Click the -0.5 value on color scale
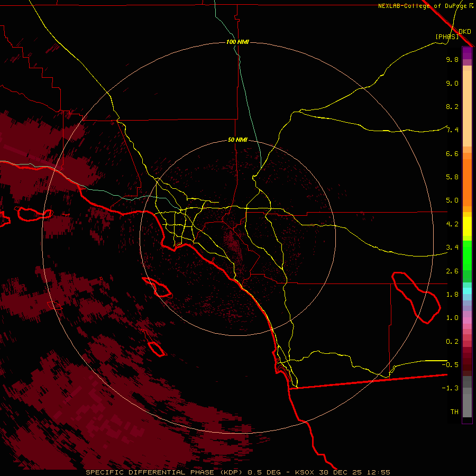The height and width of the screenshot is (476, 476). 450,364
